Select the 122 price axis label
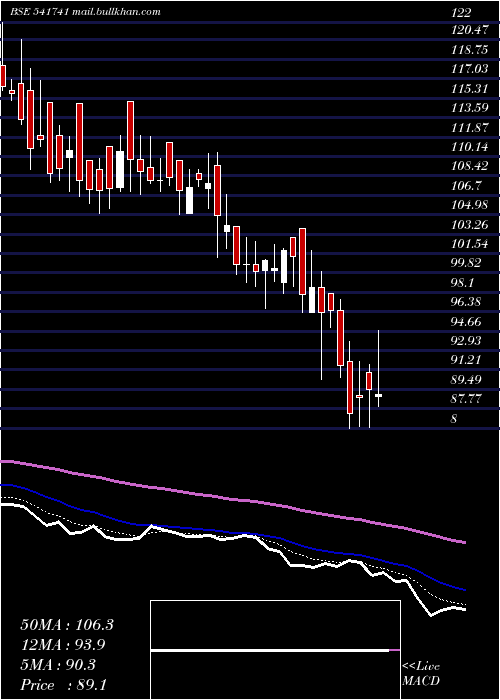The image size is (500, 700). pyautogui.click(x=461, y=13)
